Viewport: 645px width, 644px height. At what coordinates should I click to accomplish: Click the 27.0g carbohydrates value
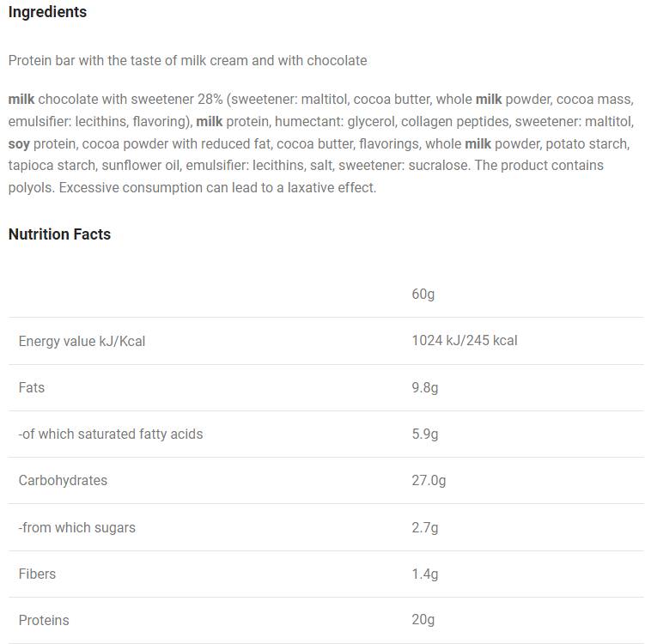pyautogui.click(x=429, y=481)
